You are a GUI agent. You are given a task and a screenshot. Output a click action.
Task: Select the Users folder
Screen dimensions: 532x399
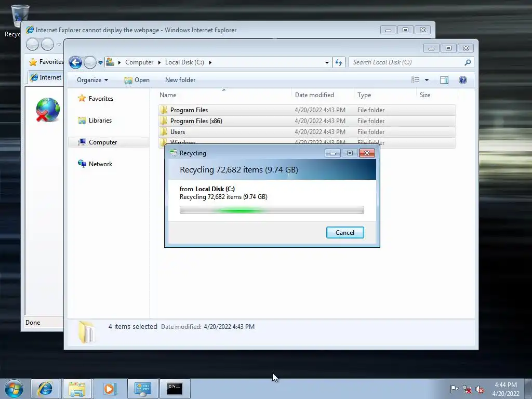click(307, 131)
